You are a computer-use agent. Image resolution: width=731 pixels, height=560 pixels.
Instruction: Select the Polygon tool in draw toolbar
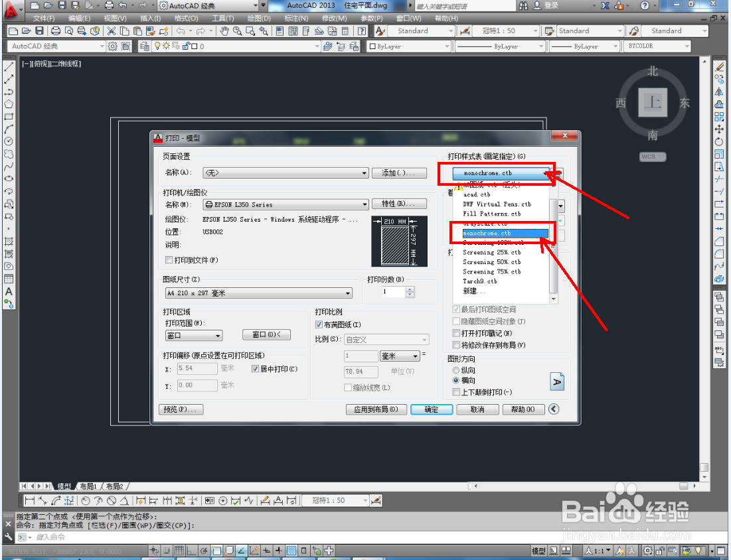(9, 104)
